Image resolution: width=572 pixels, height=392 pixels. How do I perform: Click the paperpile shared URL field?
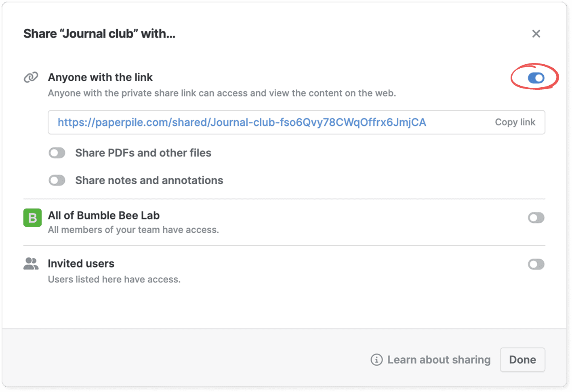pyautogui.click(x=242, y=122)
